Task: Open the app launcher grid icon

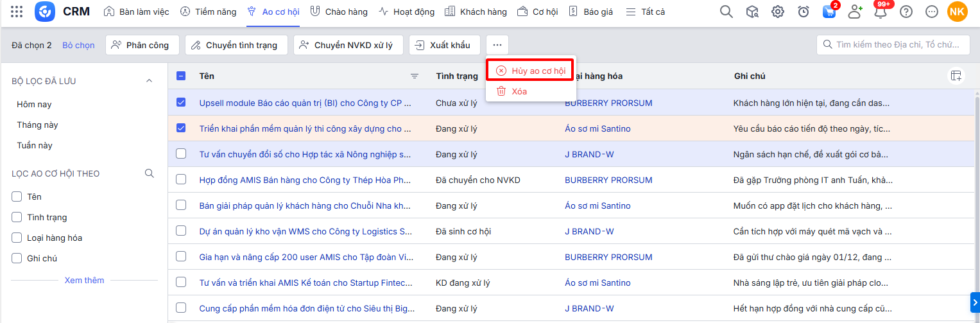Action: [x=17, y=12]
